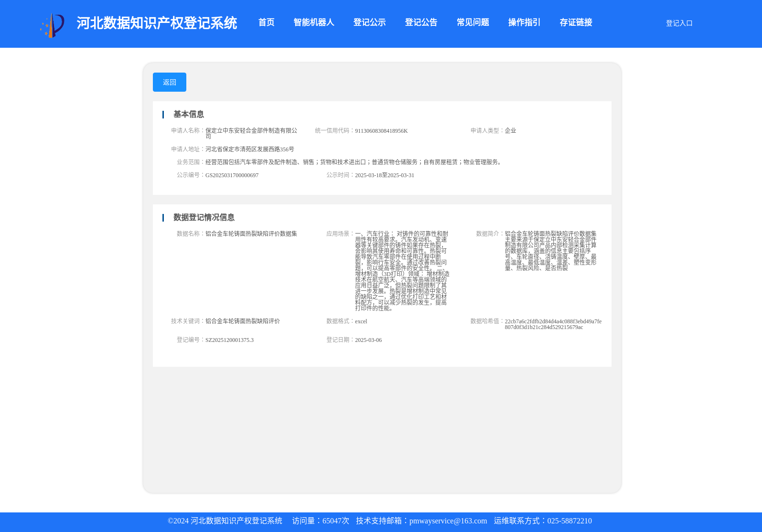Open the 首页 menu item

[x=267, y=22]
